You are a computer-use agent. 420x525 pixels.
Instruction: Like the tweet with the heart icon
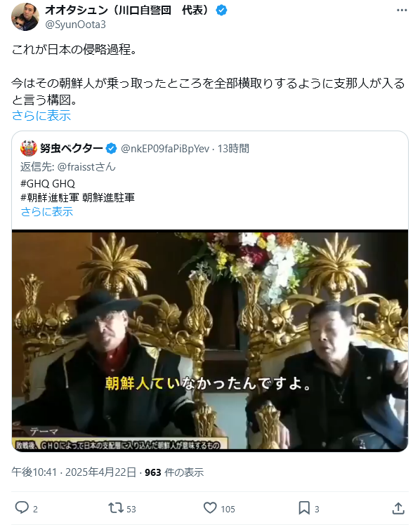pos(210,508)
